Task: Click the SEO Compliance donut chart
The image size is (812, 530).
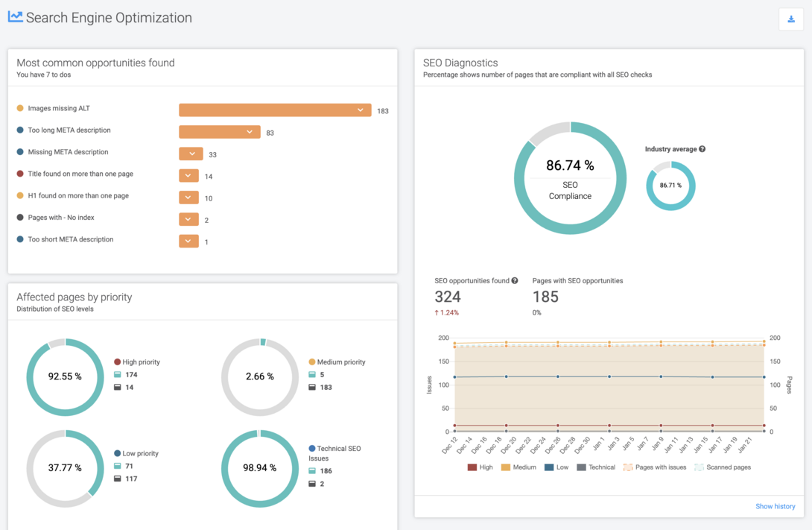Action: [x=570, y=179]
